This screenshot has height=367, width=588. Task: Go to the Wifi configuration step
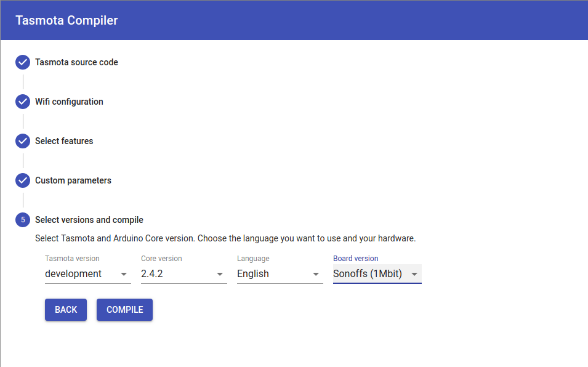tap(69, 102)
